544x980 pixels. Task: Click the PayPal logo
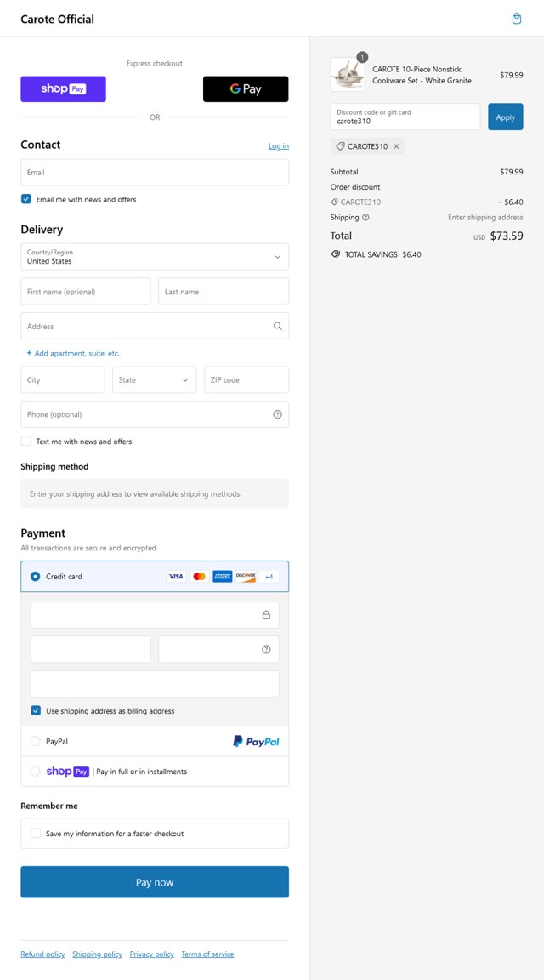(x=256, y=741)
